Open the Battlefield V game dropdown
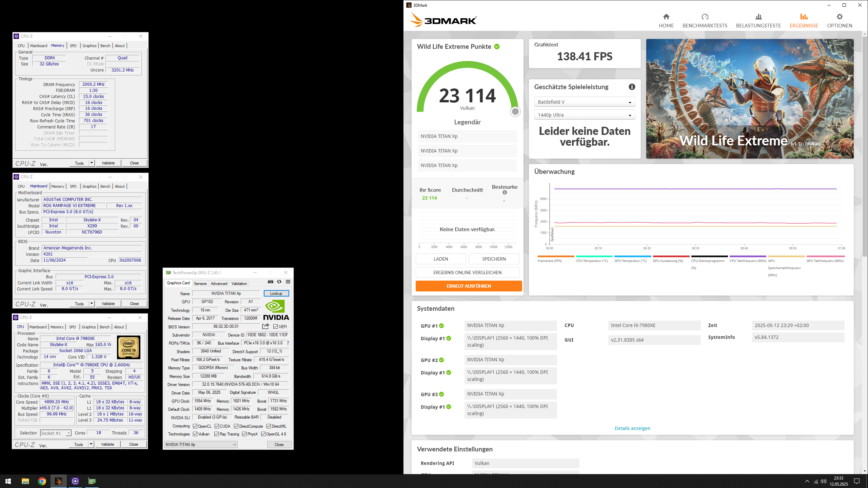The image size is (868, 488). pyautogui.click(x=585, y=102)
